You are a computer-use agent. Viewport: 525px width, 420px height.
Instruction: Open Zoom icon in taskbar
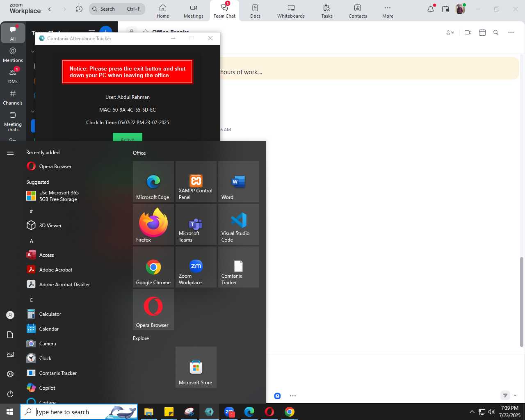tap(229, 412)
